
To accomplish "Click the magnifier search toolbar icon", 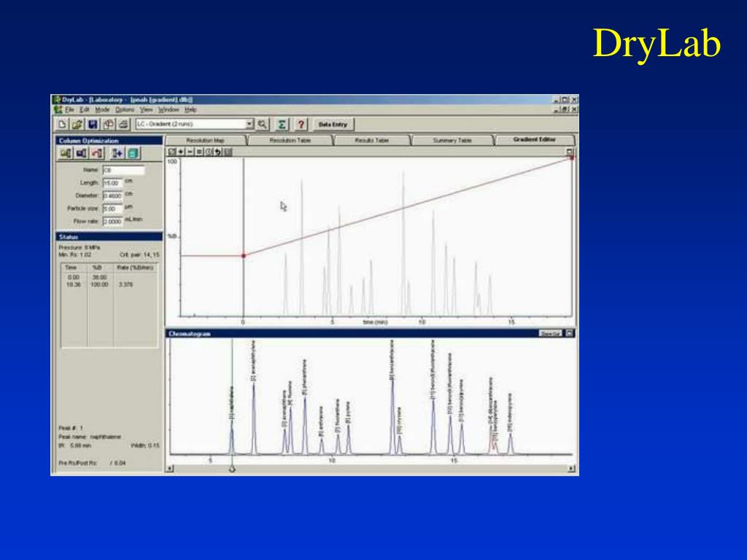I will [263, 124].
